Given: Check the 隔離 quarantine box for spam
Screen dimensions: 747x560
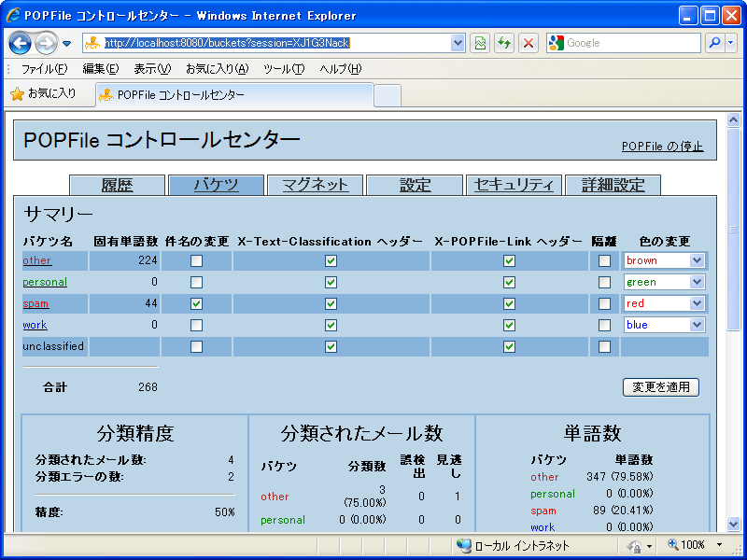Looking at the screenshot, I should 604,304.
